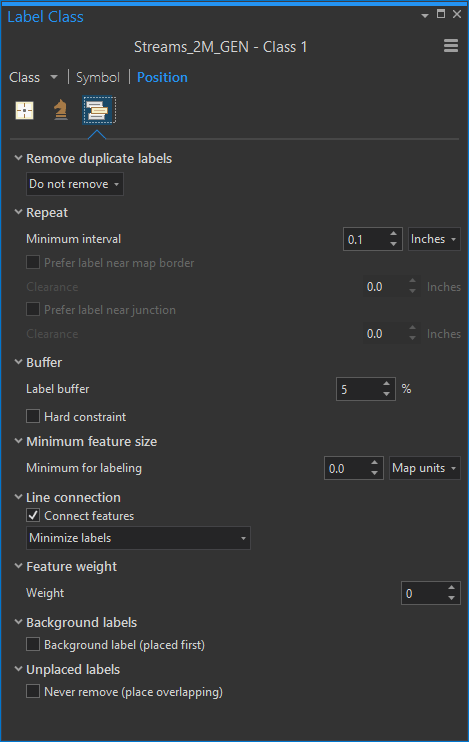Uncheck the Connect features checkbox
Screen dimensions: 469x742
(33, 515)
